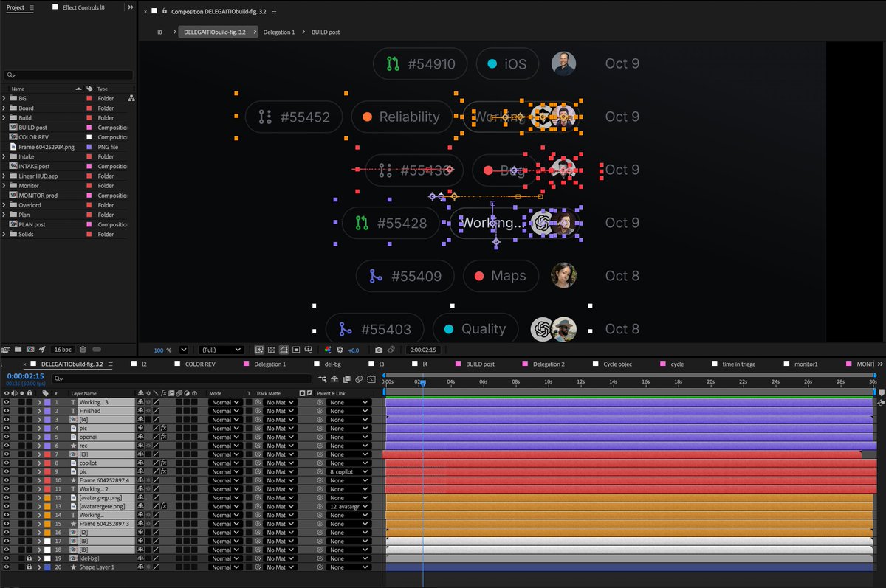Expand properties of copilot layer

(39, 463)
